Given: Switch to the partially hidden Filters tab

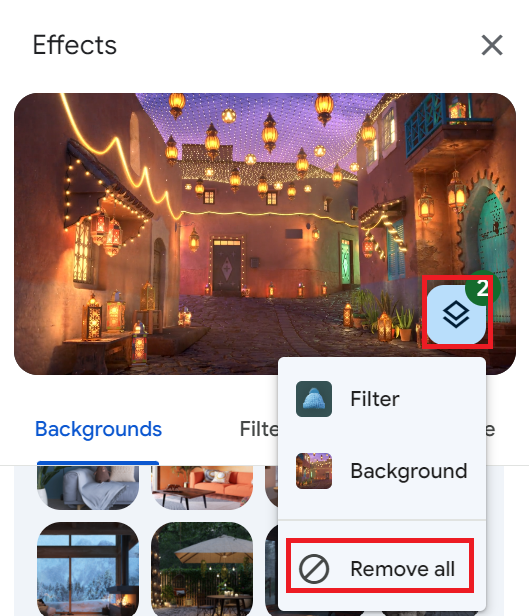Looking at the screenshot, I should (x=259, y=429).
